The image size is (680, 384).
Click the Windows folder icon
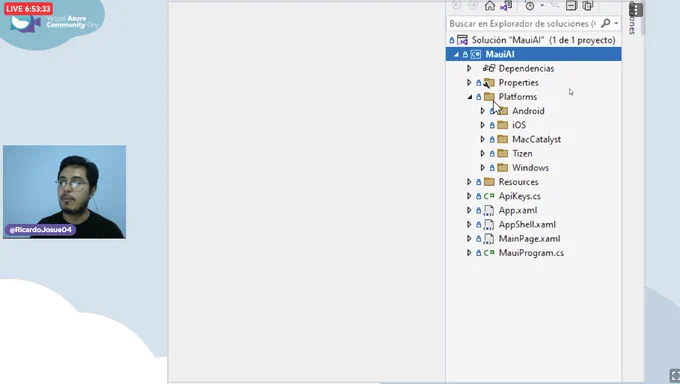[503, 167]
